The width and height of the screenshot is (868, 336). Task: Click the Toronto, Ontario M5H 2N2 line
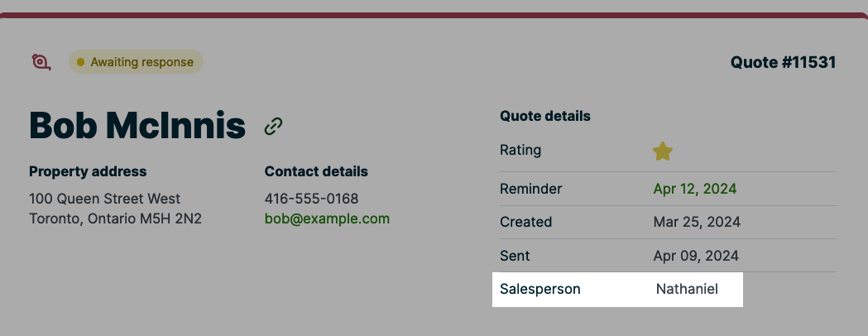[x=115, y=219]
